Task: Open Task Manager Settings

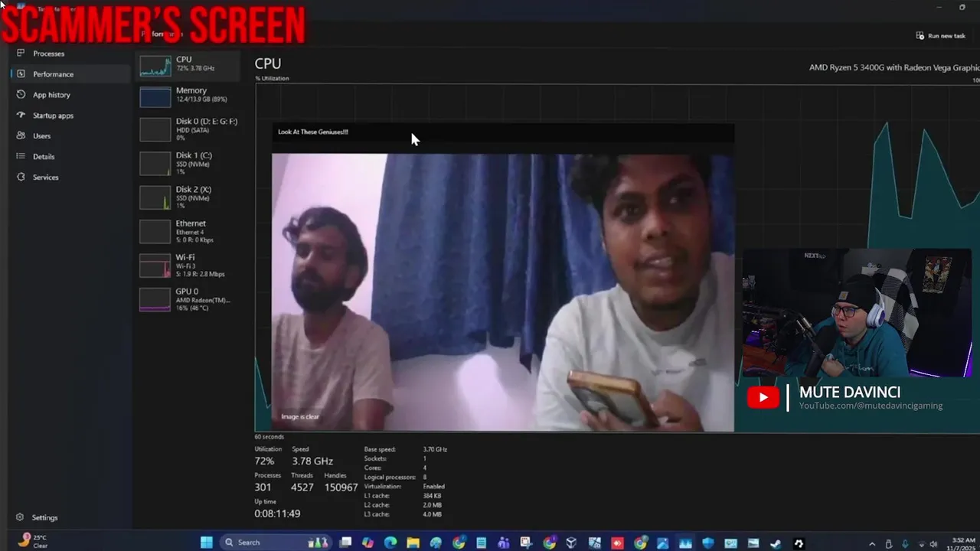Action: coord(44,517)
